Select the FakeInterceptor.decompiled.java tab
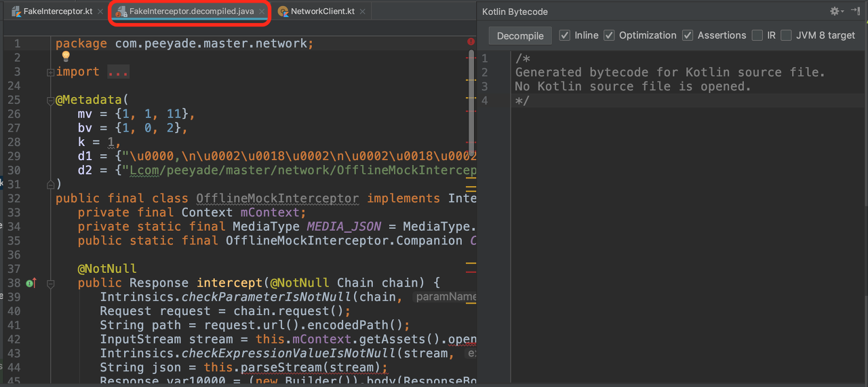868x387 pixels. [x=191, y=12]
